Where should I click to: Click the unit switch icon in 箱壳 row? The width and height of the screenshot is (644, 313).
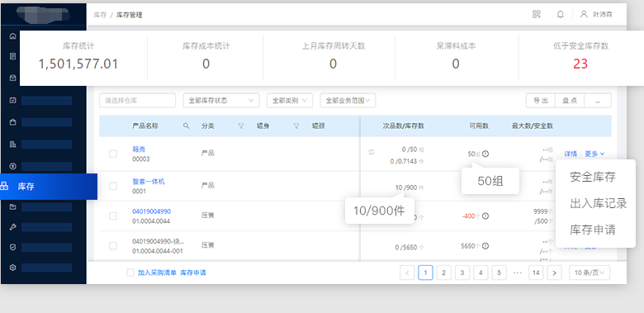coord(372,152)
